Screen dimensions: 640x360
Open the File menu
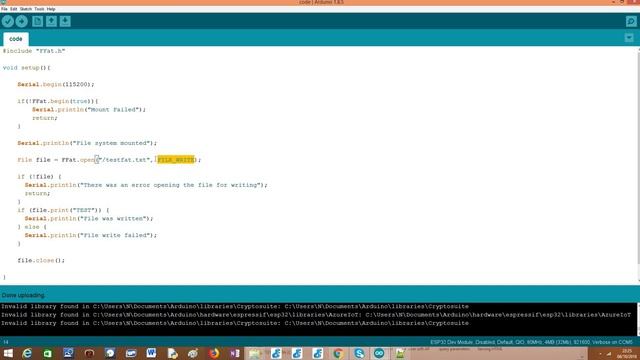[4, 9]
